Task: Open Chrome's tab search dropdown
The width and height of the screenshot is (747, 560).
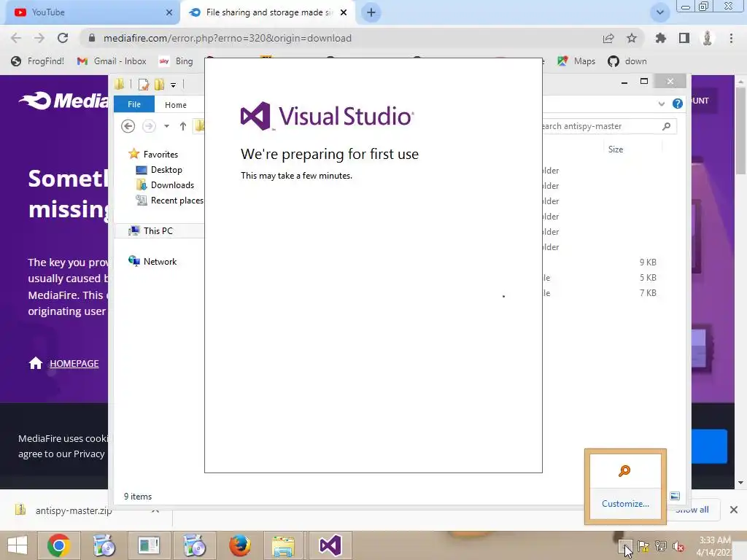Action: [x=659, y=12]
